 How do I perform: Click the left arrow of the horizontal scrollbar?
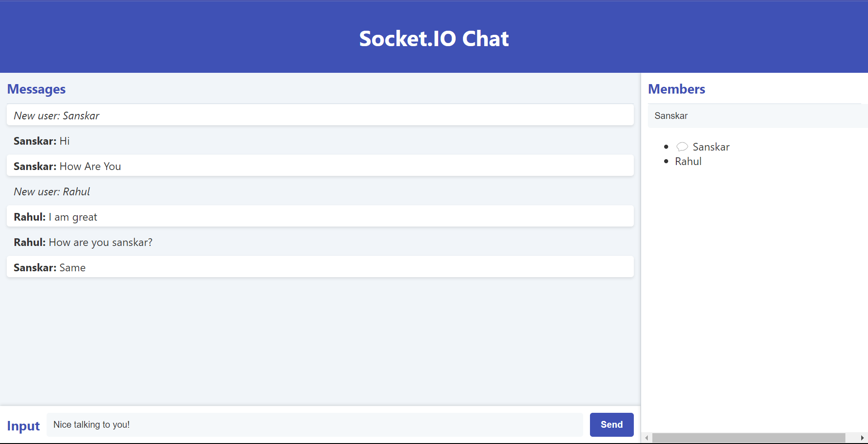(x=646, y=438)
